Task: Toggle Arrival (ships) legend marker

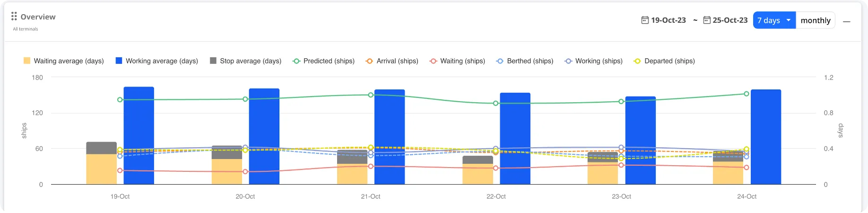Action: tap(370, 61)
